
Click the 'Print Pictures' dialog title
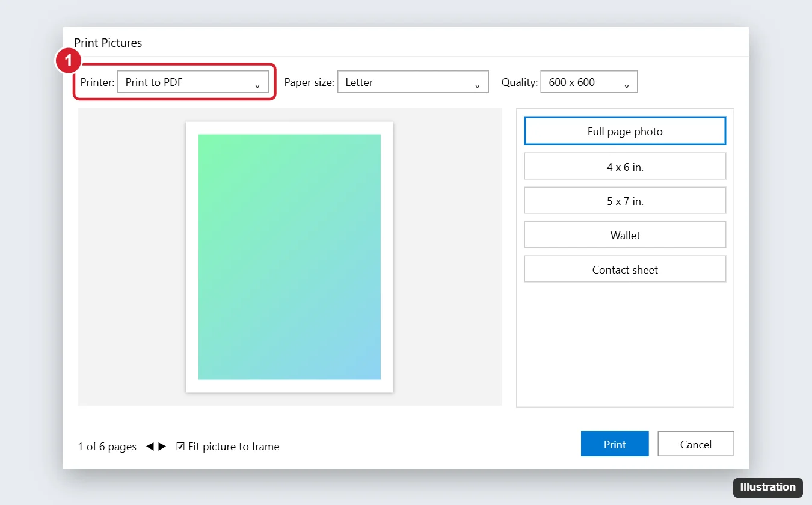[x=108, y=43]
